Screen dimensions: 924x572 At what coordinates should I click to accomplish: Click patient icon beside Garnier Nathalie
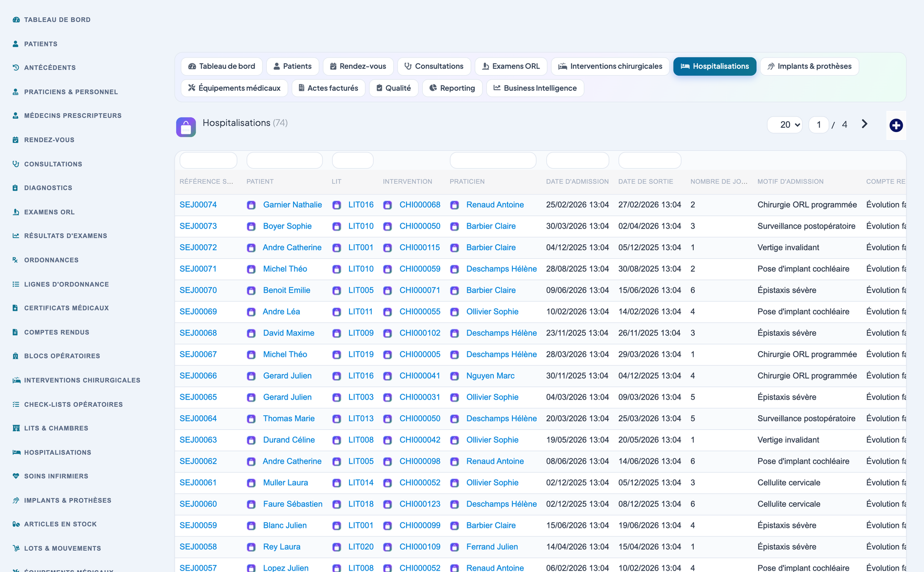point(251,205)
